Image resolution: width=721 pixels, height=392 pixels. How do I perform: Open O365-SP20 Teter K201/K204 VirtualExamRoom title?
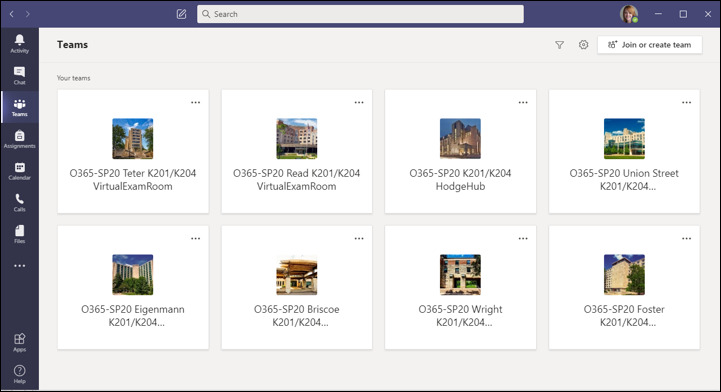[133, 180]
